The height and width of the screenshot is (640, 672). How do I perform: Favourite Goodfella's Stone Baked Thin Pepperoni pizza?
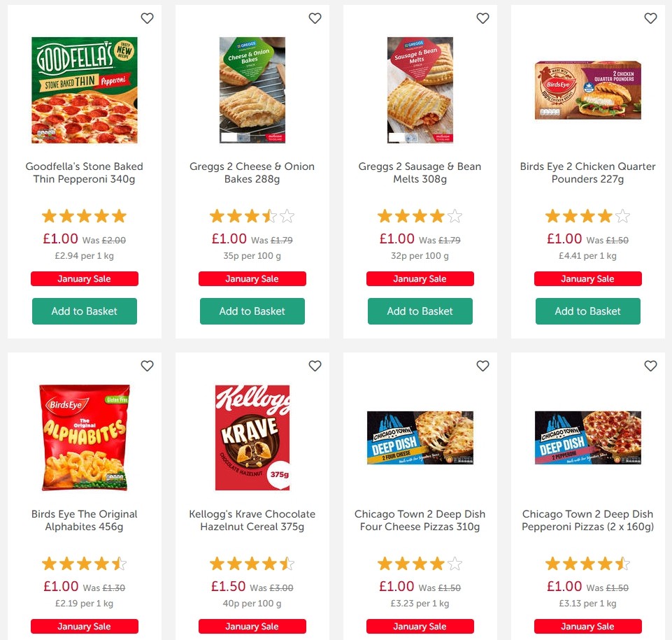coord(147,19)
